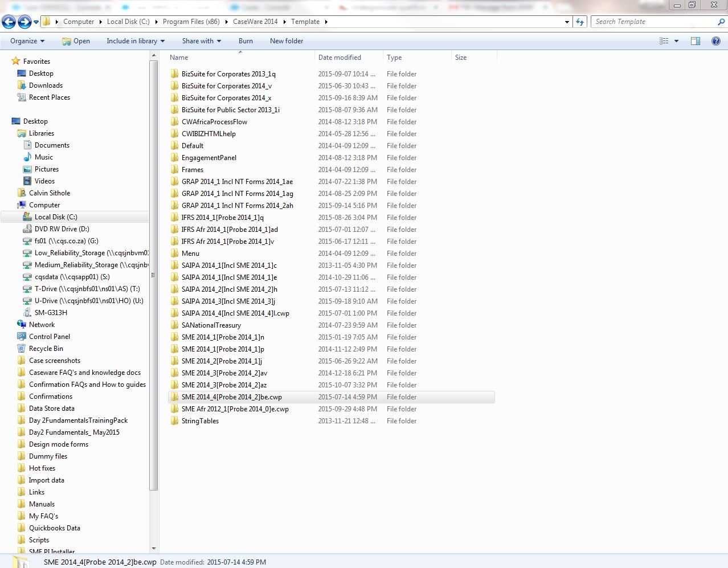Select the DVD RW Drive (D:) icon
The width and height of the screenshot is (728, 568).
pos(27,229)
